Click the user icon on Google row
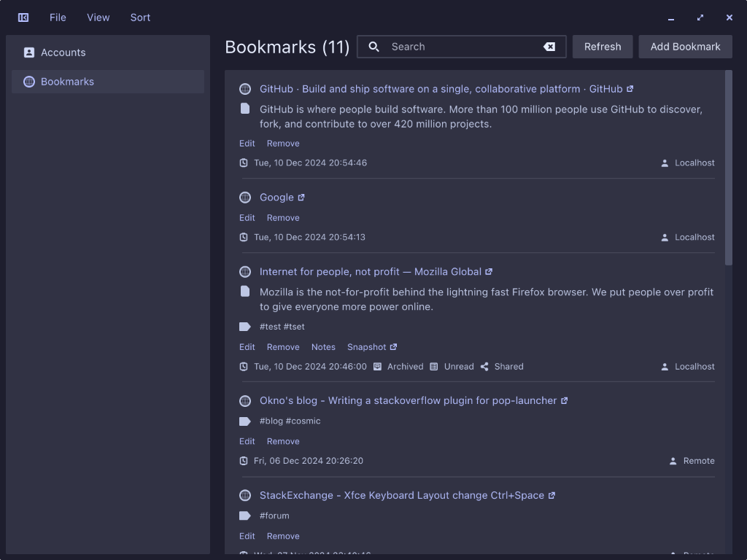 [x=665, y=238]
